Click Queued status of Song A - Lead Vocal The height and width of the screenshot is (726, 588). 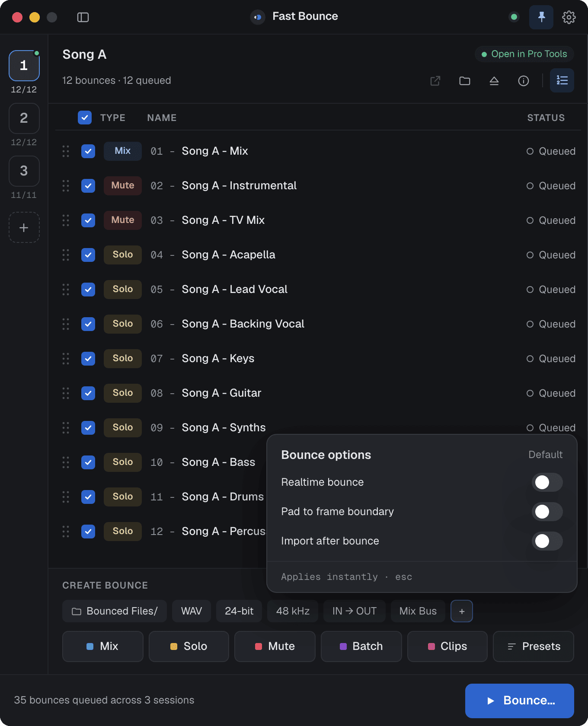click(x=551, y=290)
